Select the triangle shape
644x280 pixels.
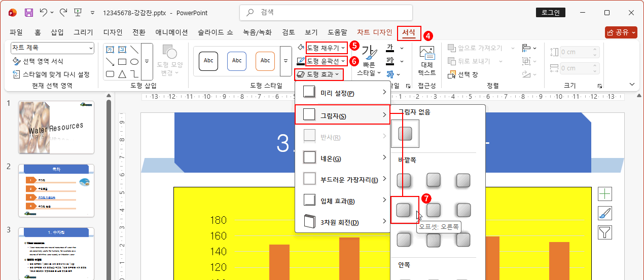(x=122, y=74)
